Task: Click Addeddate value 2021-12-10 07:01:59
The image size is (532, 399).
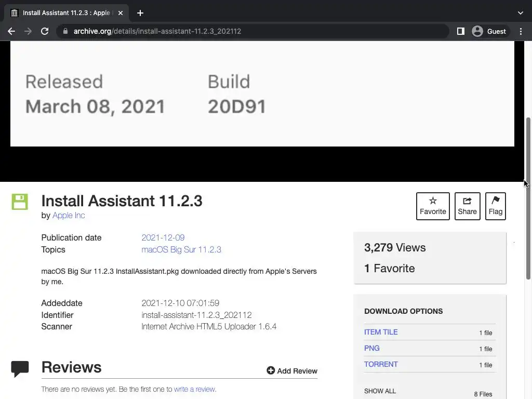Action: click(180, 303)
